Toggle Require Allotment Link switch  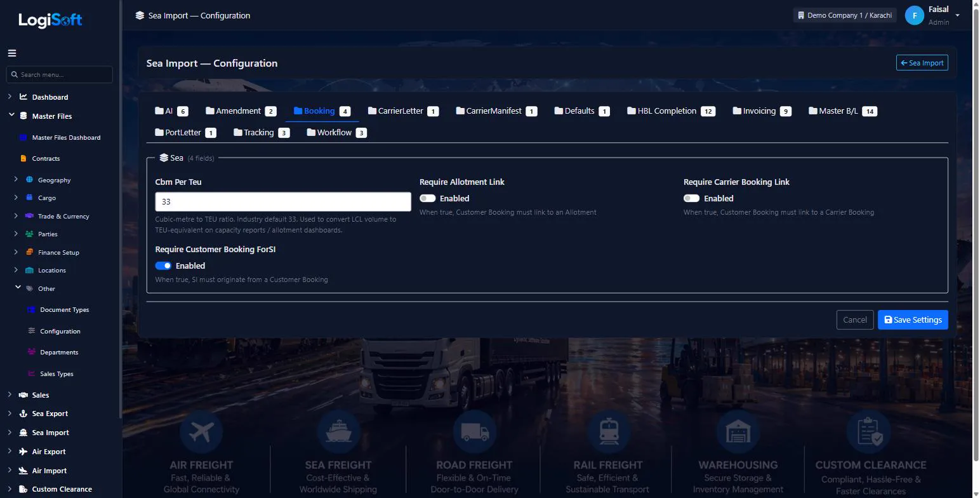(x=427, y=198)
